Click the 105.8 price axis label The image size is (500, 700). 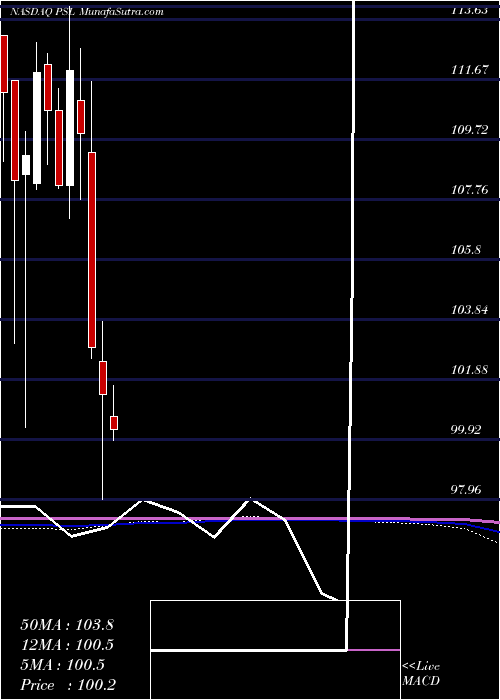coord(466,250)
